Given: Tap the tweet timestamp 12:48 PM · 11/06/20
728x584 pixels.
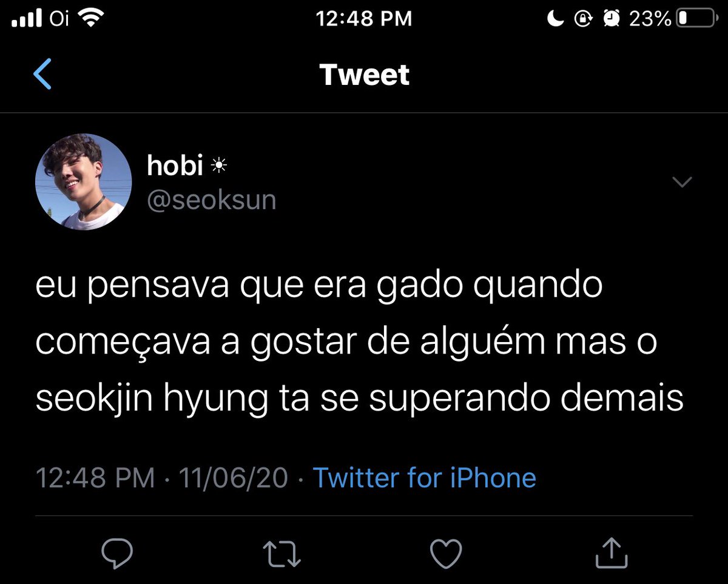Looking at the screenshot, I should (162, 478).
